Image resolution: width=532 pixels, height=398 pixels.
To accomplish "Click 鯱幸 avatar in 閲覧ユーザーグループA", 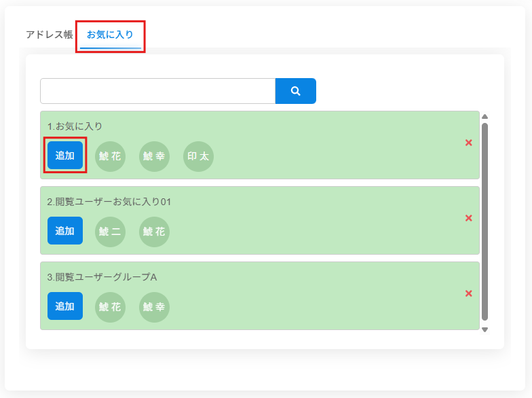I will [154, 307].
